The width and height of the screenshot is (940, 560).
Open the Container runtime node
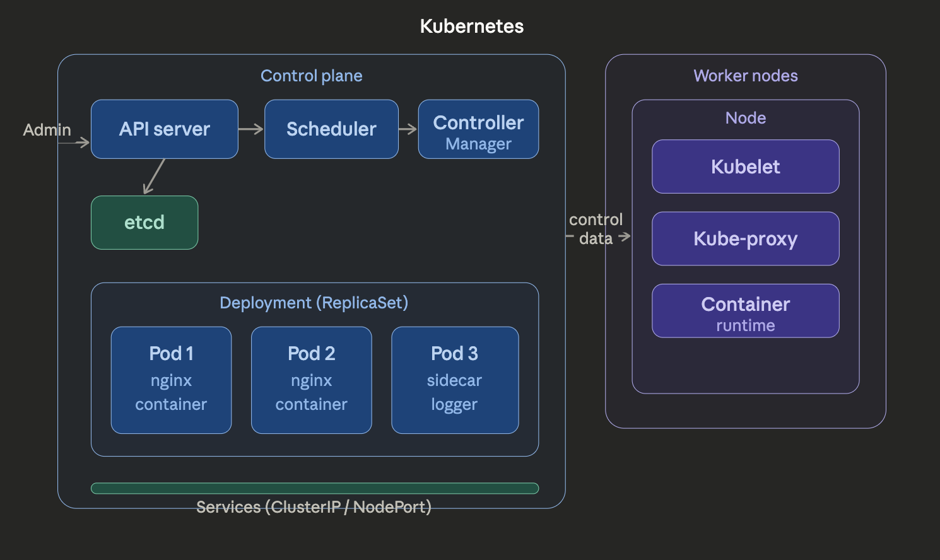tap(745, 310)
